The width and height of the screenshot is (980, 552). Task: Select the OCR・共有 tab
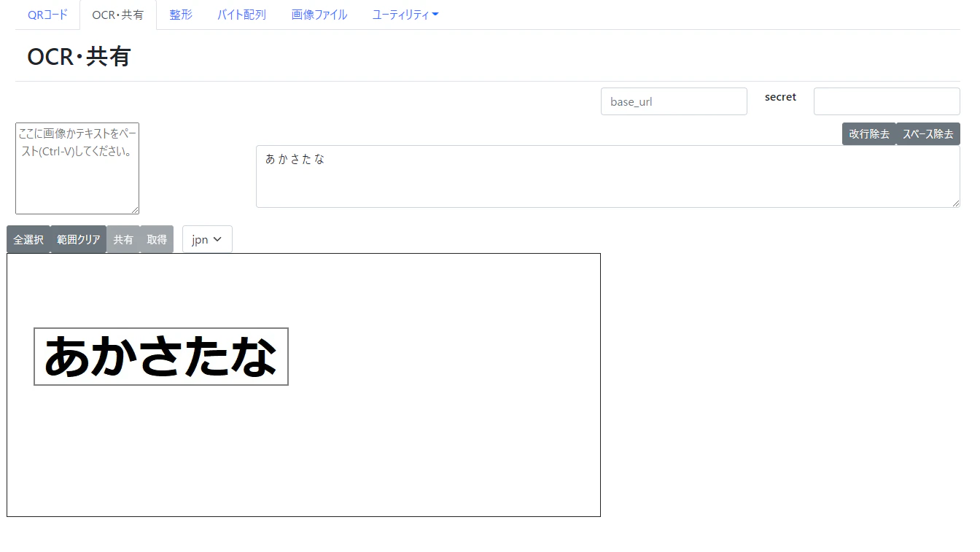pos(118,15)
